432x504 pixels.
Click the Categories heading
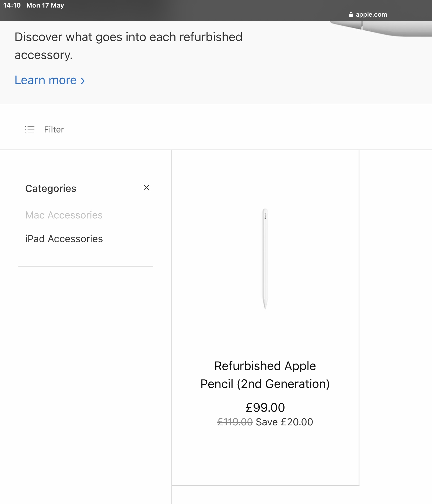[x=51, y=188]
